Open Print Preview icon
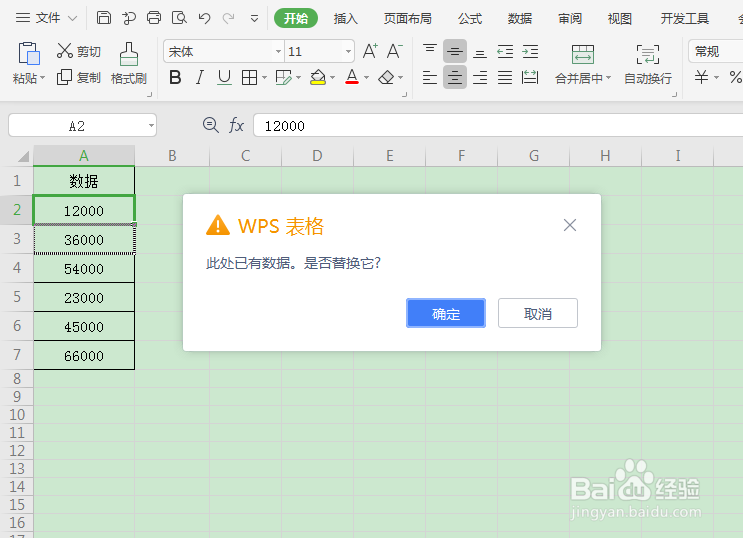 (179, 18)
